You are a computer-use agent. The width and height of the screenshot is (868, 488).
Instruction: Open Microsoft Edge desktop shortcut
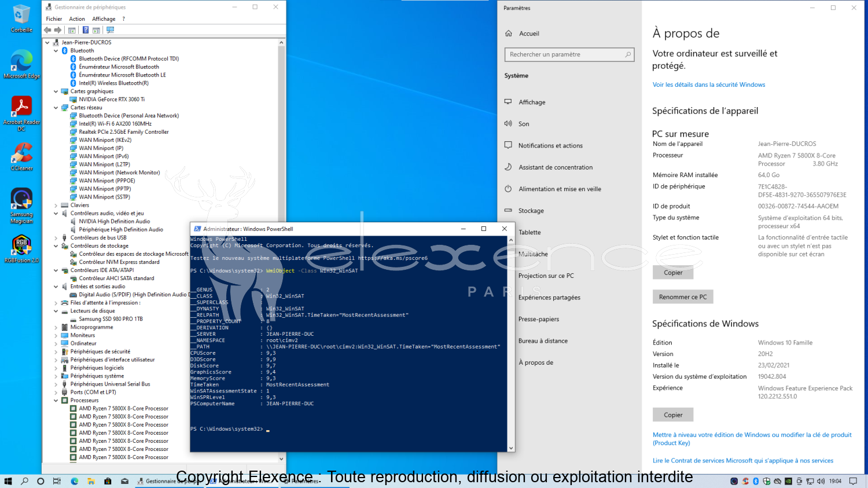pos(21,64)
